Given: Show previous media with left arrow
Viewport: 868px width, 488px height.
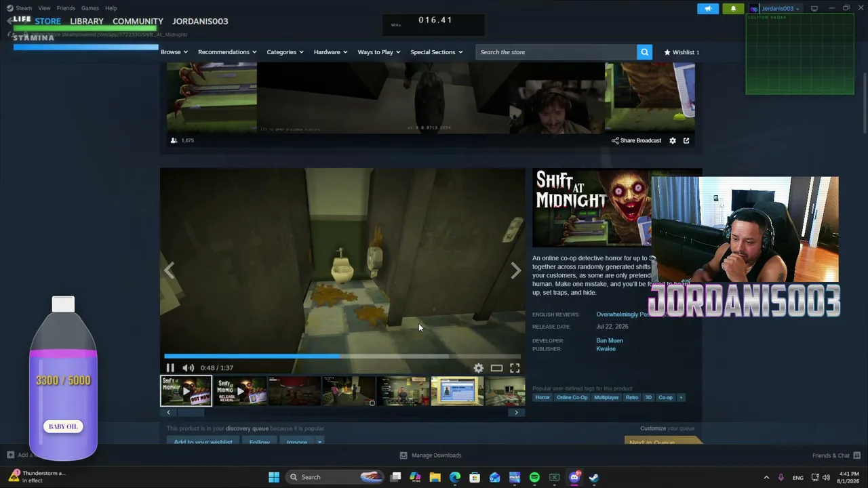Looking at the screenshot, I should pos(170,270).
